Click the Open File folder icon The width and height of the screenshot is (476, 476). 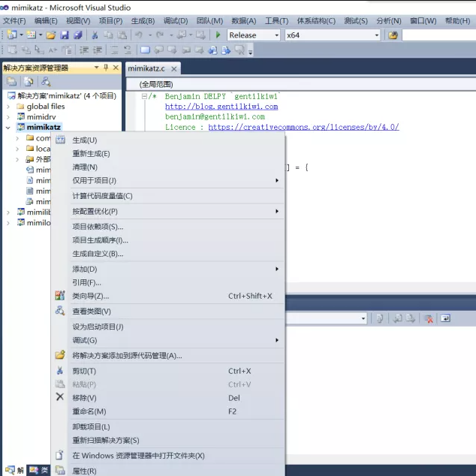51,35
